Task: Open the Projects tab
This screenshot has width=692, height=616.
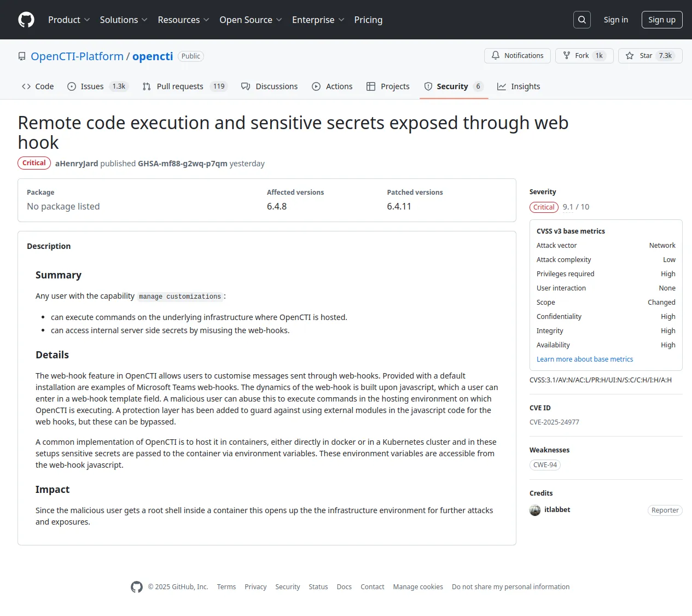Action: pos(388,86)
